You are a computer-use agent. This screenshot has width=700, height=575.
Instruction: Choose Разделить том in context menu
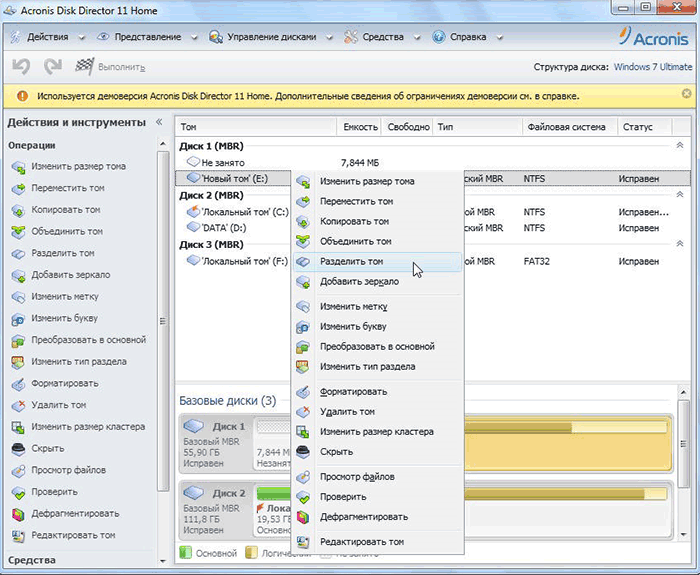377,262
